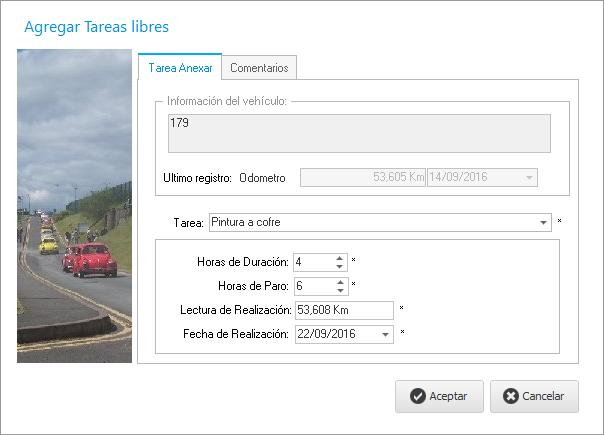
Task: Increase Horas de Paro with up arrow
Action: pos(340,282)
